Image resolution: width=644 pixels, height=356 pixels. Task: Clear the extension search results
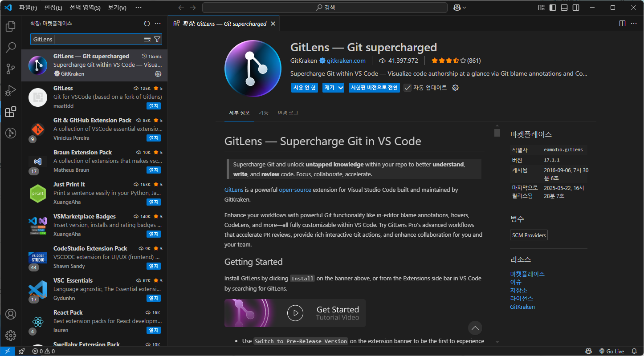tap(147, 39)
